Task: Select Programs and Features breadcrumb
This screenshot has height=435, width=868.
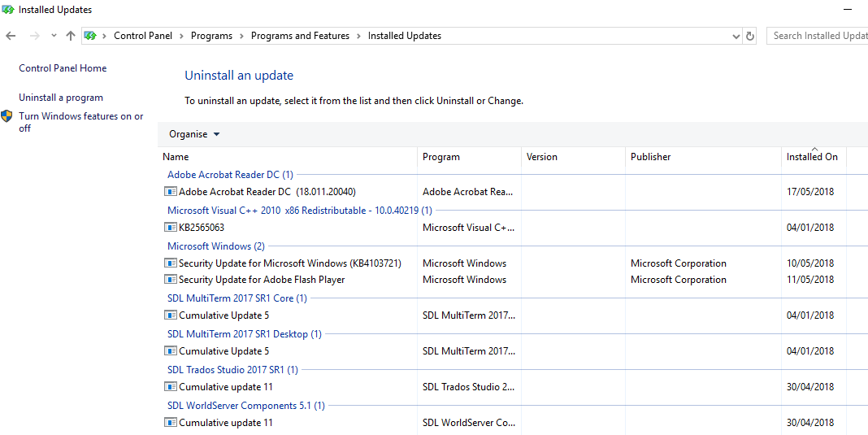Action: (300, 36)
